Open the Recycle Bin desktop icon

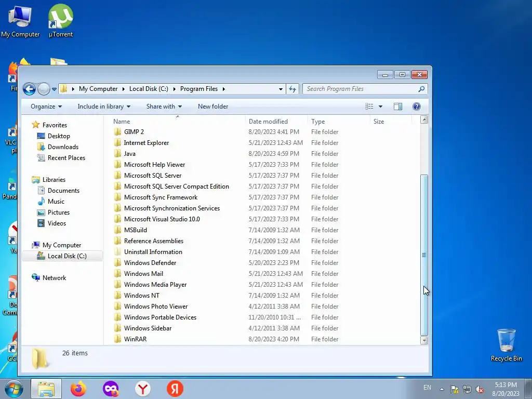(x=506, y=345)
